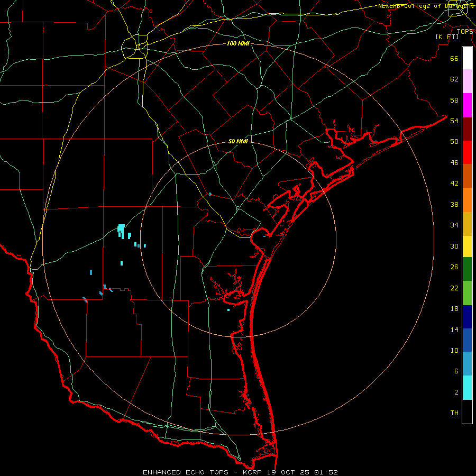Click the legend value '34'
Screen dimensions: 476x476
pos(454,225)
